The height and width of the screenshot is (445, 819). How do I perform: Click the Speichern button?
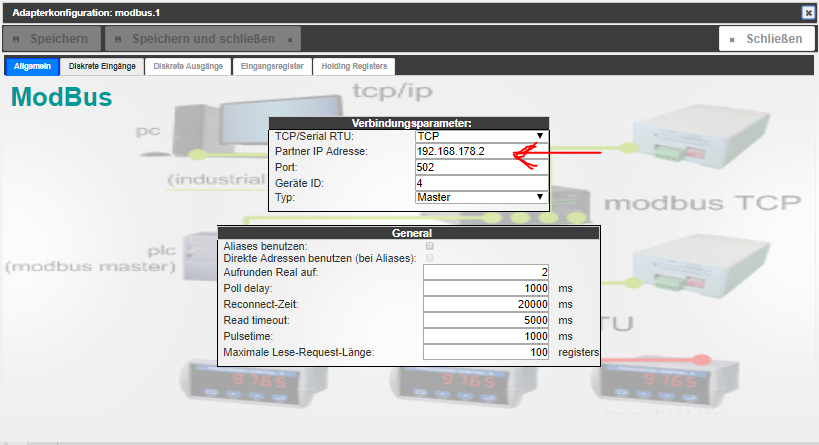52,39
